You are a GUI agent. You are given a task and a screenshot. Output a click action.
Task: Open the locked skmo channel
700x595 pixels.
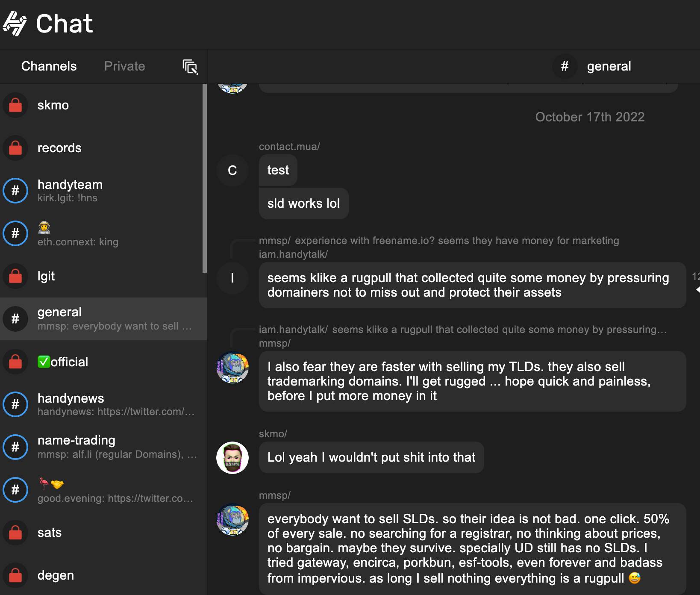[103, 105]
